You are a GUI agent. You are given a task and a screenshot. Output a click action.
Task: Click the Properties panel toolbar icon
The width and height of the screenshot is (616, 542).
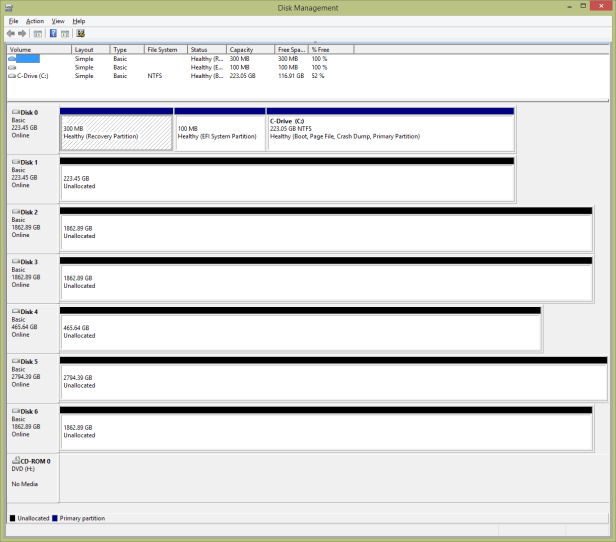65,32
